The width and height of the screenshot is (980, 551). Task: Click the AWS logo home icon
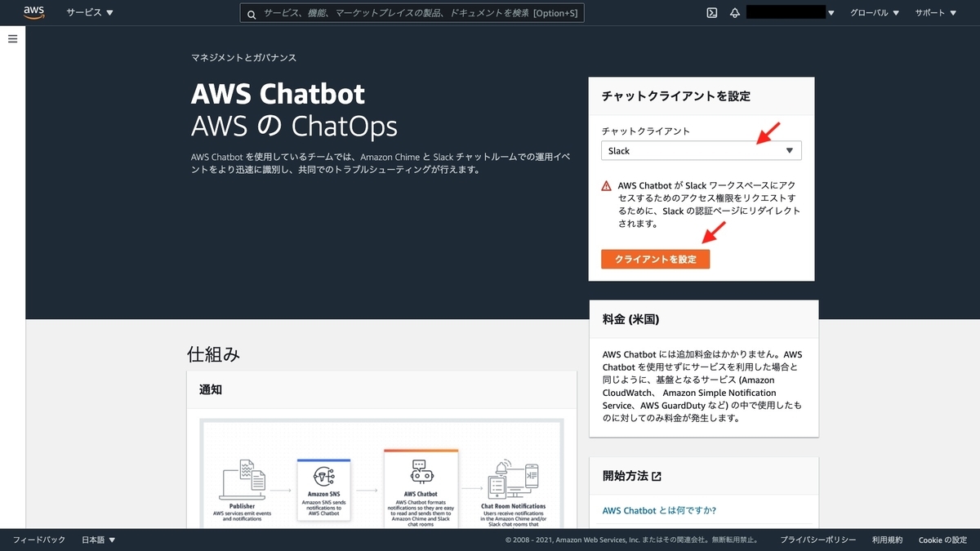(33, 12)
